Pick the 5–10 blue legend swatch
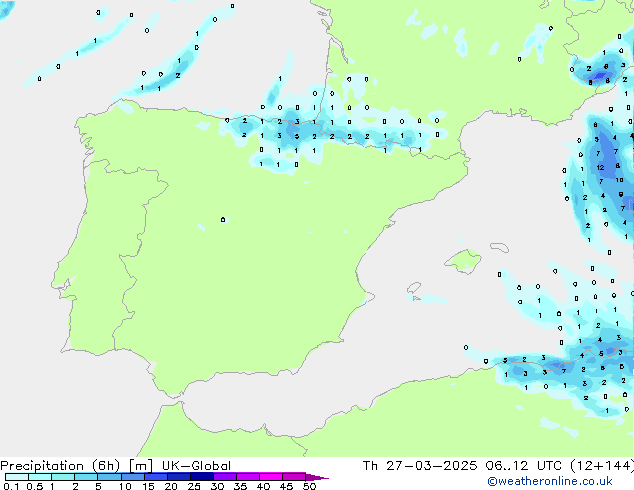Image resolution: width=634 pixels, height=490 pixels. coord(109,477)
